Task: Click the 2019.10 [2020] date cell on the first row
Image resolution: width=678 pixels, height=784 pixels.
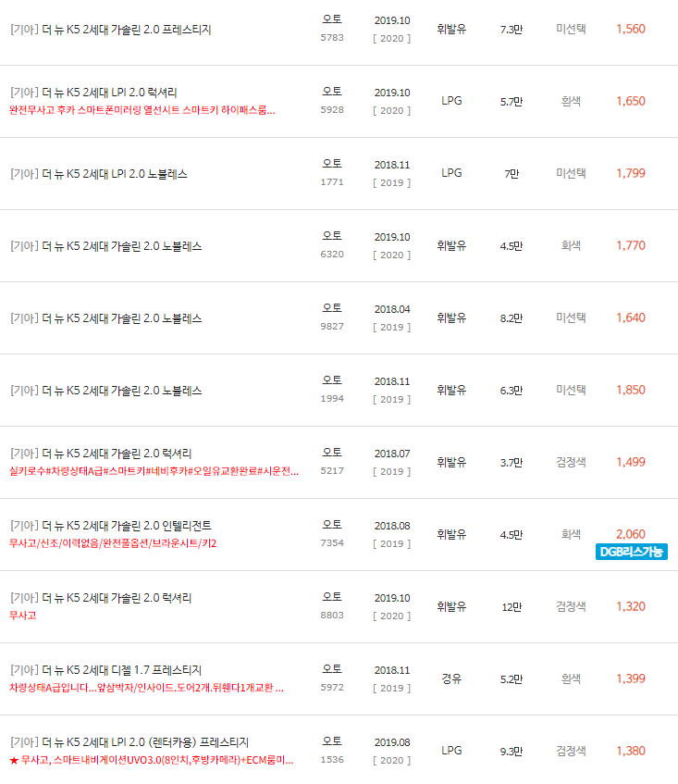Action: coord(392,29)
